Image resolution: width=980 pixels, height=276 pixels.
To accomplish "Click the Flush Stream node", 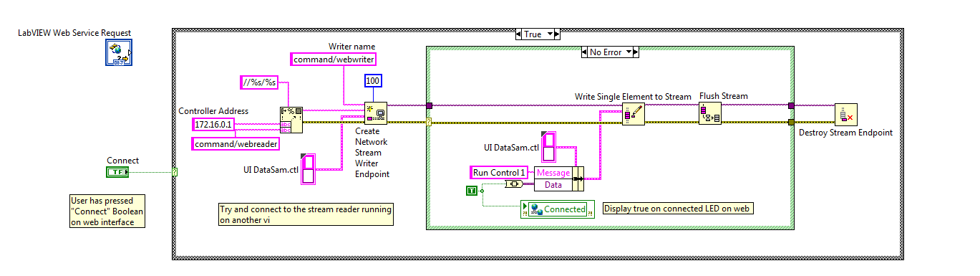I will point(710,114).
